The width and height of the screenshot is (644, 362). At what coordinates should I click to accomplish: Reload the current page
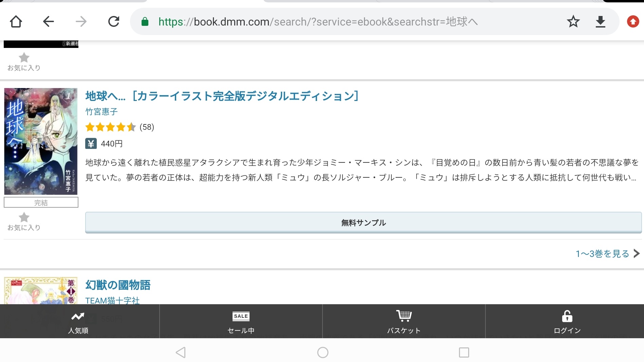(x=113, y=22)
